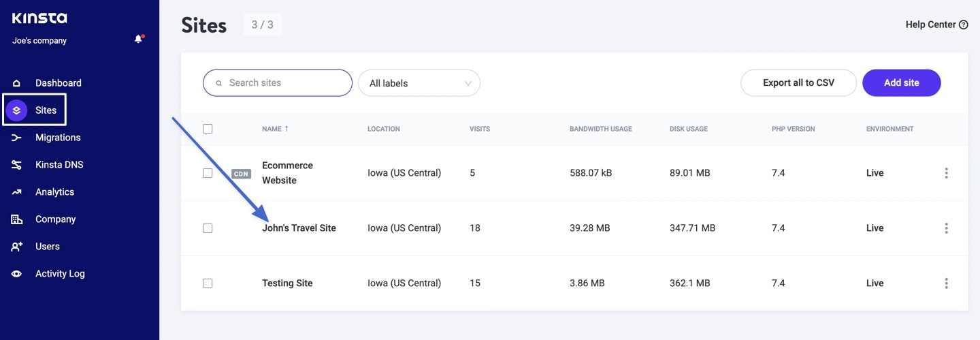This screenshot has width=980, height=340.
Task: Click 89.01 MB disk usage value
Action: 689,173
